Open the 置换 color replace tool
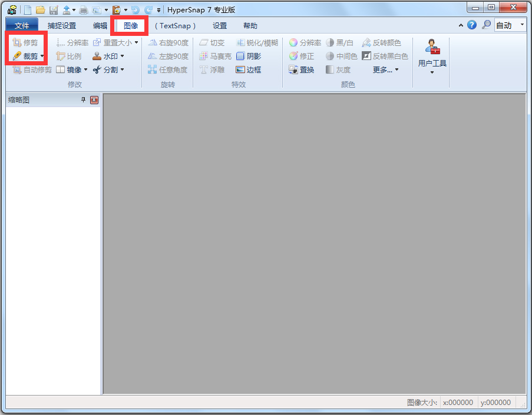Image resolution: width=532 pixels, height=415 pixels. click(x=302, y=70)
